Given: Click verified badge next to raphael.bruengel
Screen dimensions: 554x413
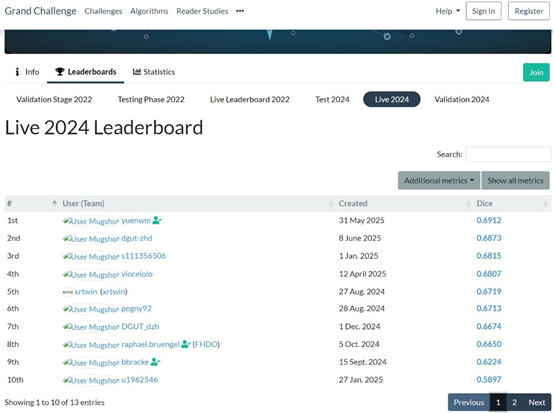Looking at the screenshot, I should pyautogui.click(x=186, y=344).
